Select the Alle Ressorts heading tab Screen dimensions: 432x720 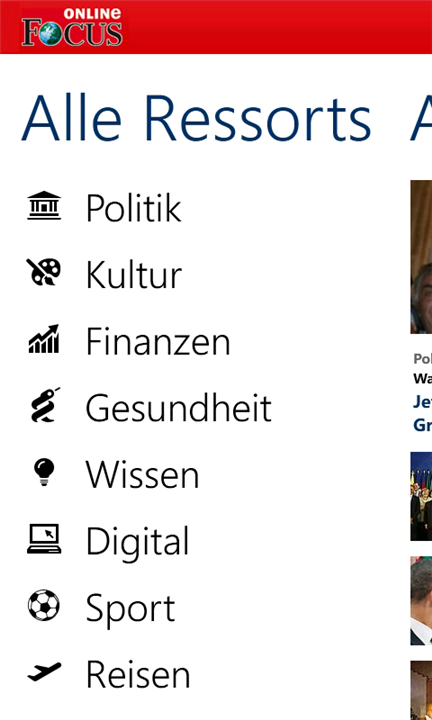coord(196,118)
